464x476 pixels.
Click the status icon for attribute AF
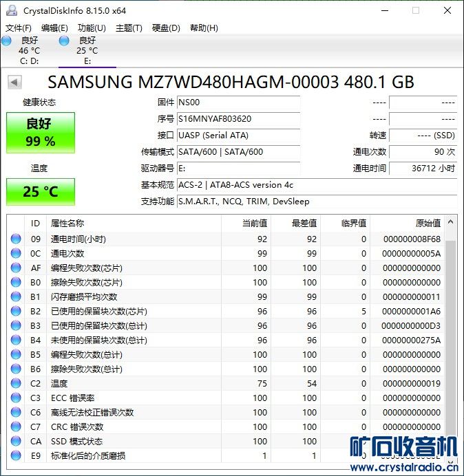click(16, 268)
